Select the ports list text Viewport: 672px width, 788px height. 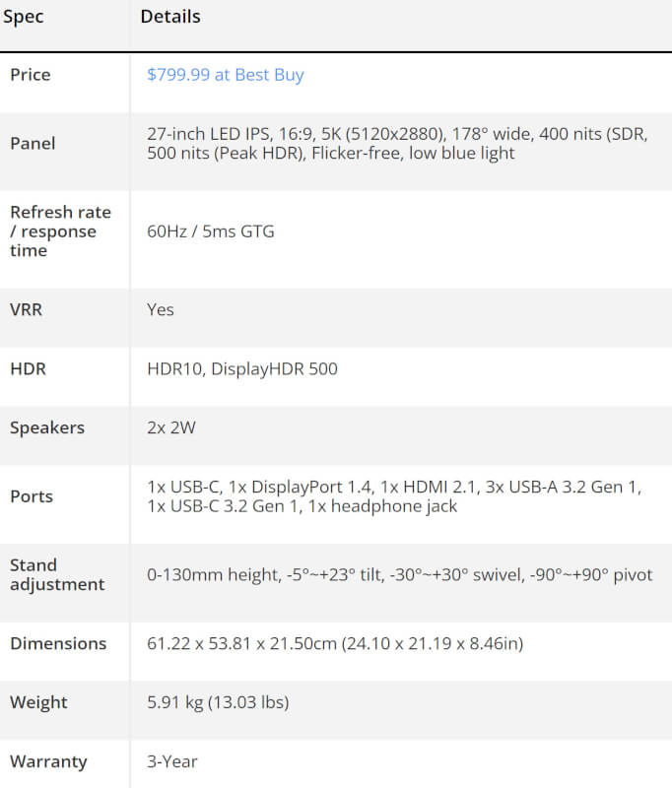[394, 496]
